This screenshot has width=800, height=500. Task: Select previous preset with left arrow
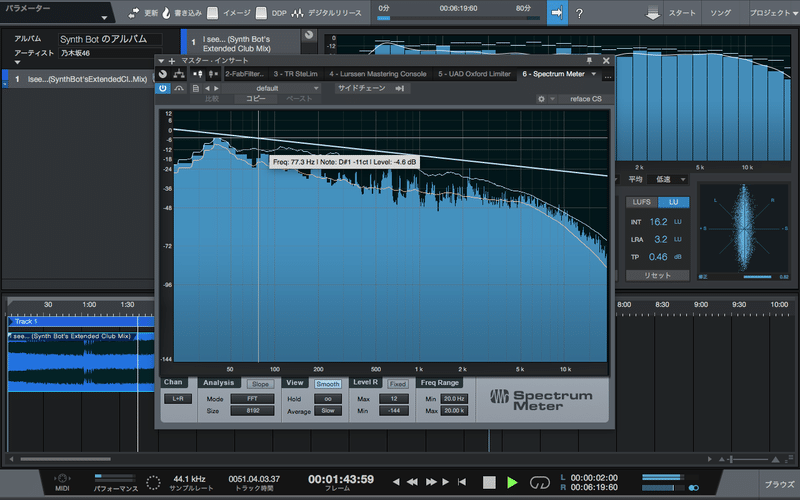207,88
